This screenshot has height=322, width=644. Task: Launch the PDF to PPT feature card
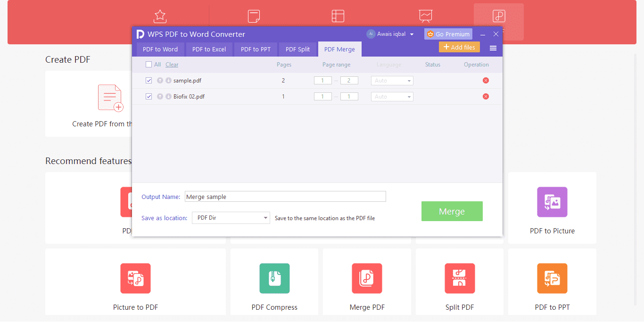coord(552,282)
